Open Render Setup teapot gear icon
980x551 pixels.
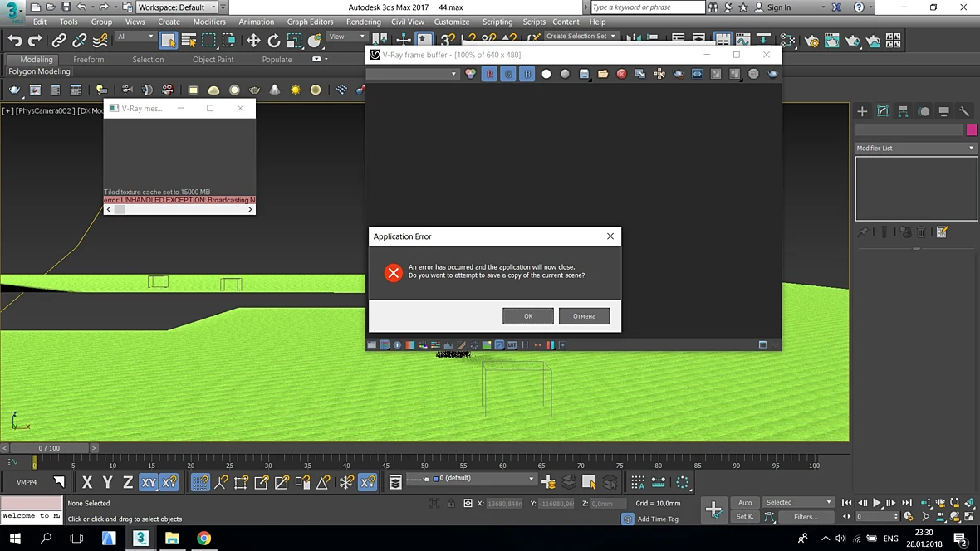click(x=811, y=41)
